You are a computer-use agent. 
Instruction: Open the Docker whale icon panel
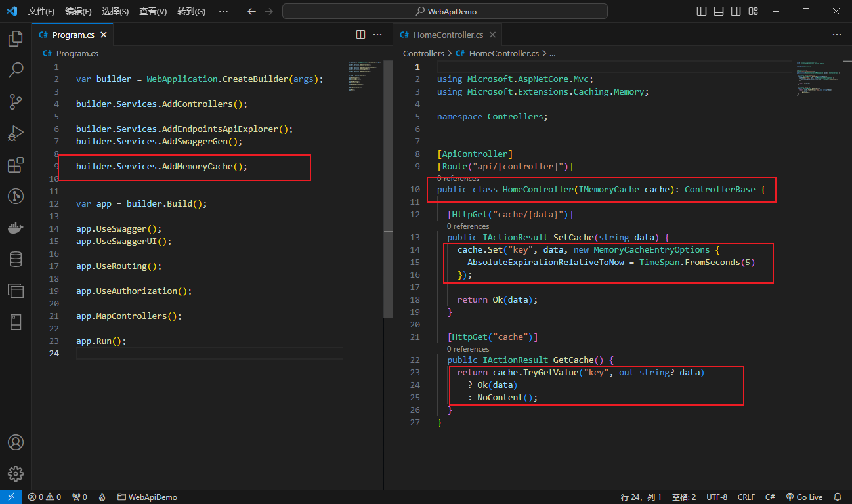click(16, 228)
